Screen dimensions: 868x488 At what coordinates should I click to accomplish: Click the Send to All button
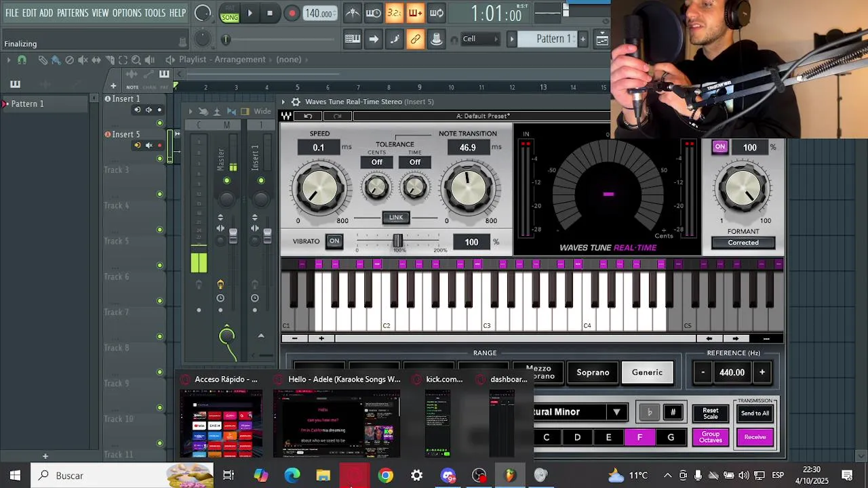(x=755, y=413)
